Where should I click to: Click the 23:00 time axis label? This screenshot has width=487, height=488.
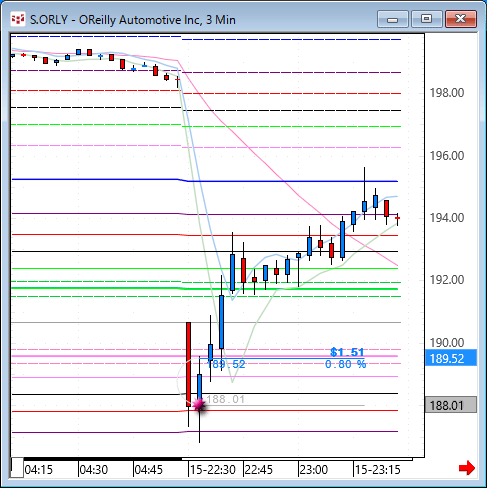click(314, 470)
